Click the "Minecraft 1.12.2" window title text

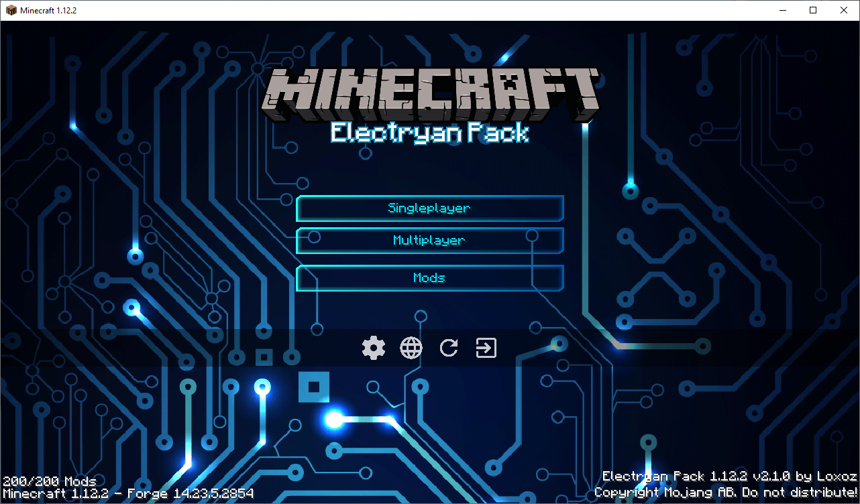[49, 11]
